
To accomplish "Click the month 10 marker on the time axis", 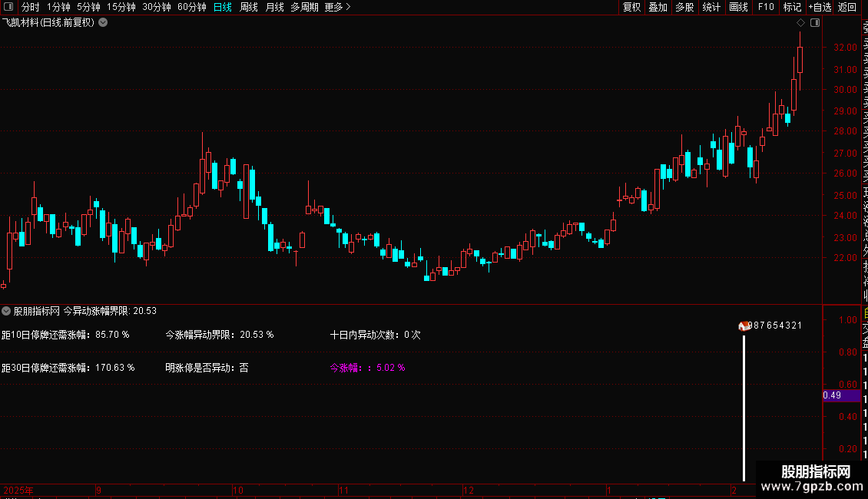I will coord(238,490).
